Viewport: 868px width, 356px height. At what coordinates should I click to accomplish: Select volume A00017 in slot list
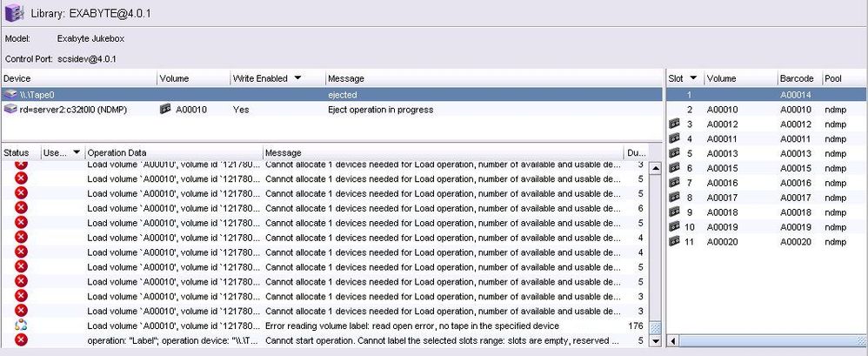coord(722,198)
